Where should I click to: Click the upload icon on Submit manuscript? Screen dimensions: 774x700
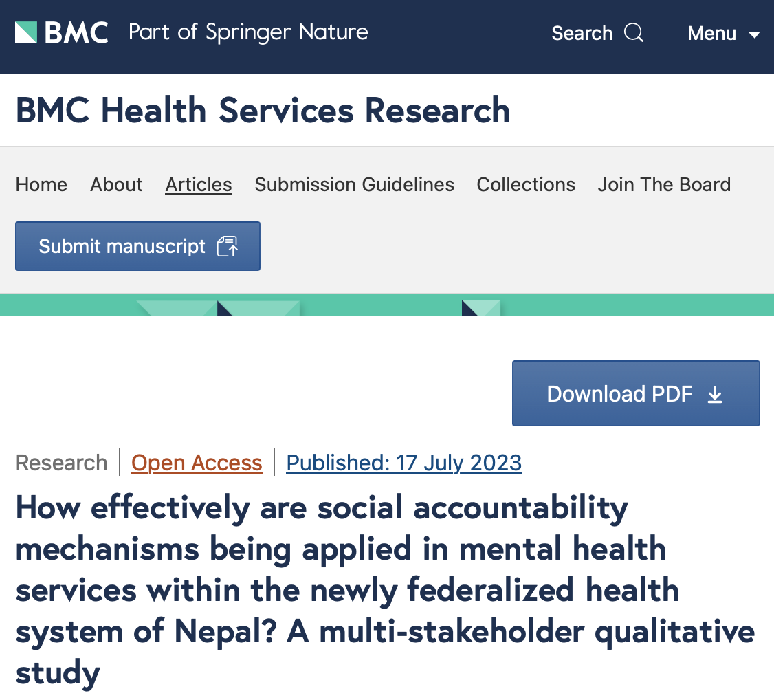[x=228, y=246]
